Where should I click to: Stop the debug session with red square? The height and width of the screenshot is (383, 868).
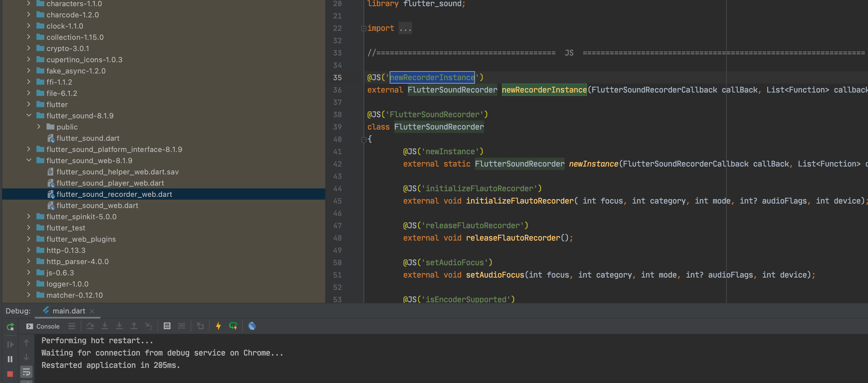tap(10, 375)
